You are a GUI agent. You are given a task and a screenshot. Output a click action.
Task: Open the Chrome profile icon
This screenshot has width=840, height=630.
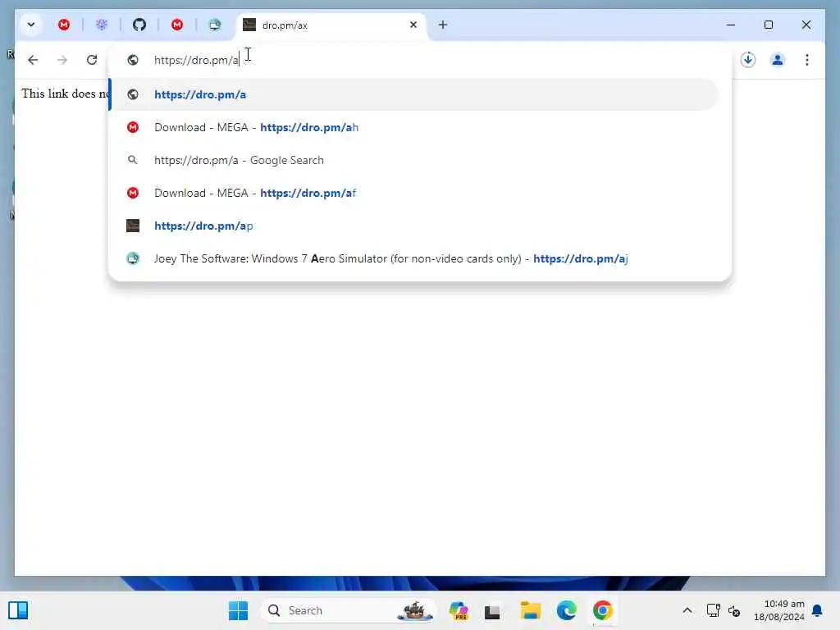pos(778,60)
